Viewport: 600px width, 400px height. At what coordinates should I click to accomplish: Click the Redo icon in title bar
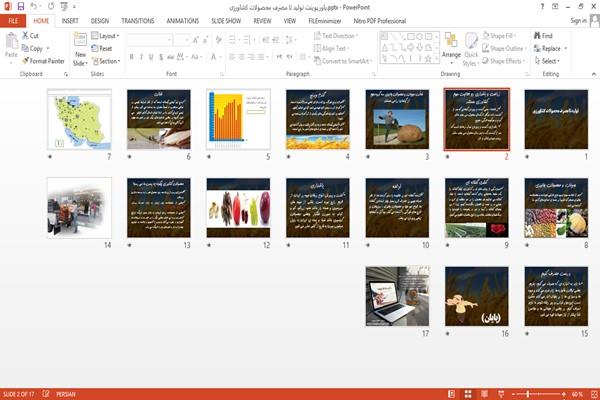click(51, 6)
